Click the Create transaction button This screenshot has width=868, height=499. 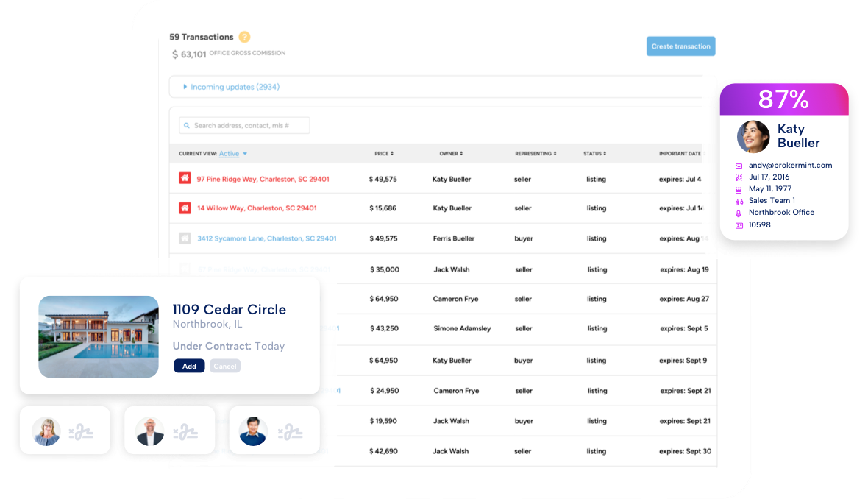(x=680, y=46)
